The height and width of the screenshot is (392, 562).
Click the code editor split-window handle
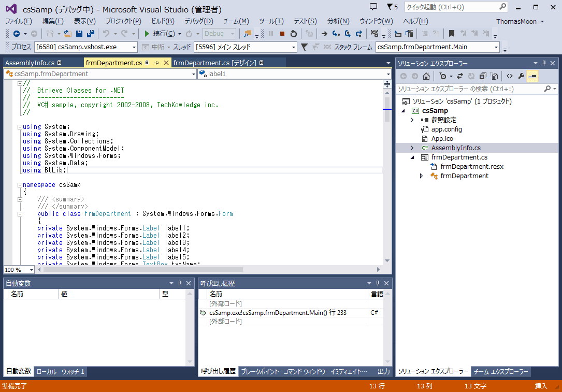[387, 84]
